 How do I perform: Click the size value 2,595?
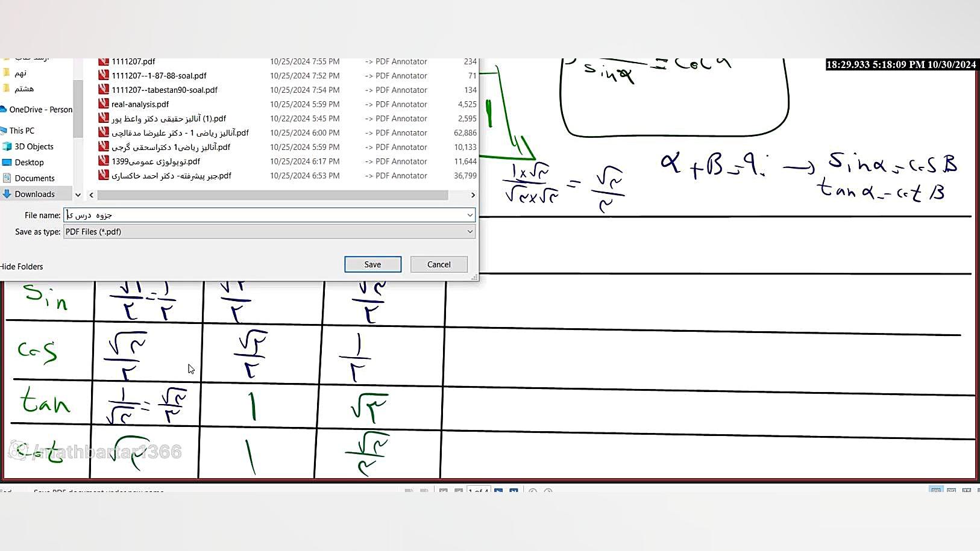(467, 119)
